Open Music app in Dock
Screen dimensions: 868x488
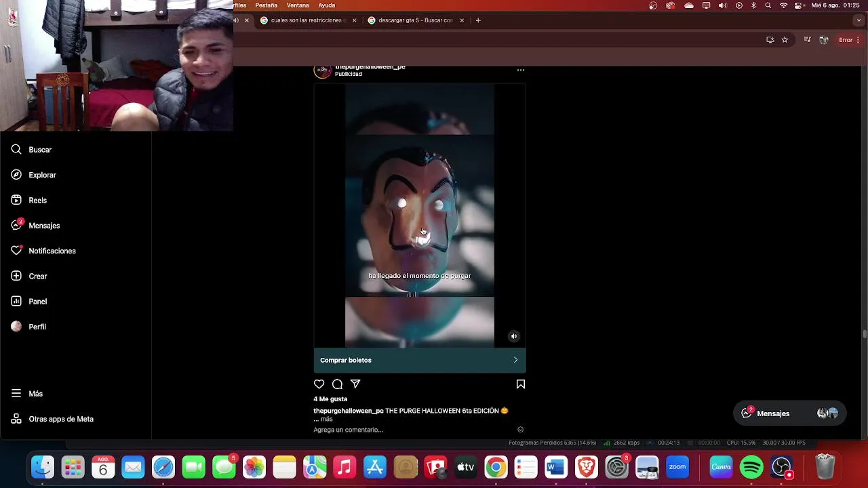(x=344, y=467)
